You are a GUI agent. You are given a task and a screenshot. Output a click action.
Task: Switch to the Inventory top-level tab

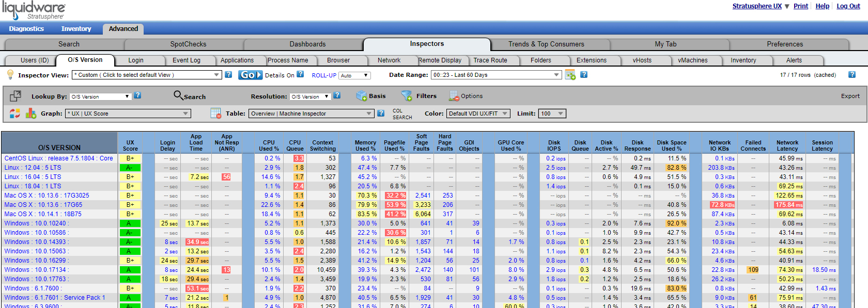[76, 29]
